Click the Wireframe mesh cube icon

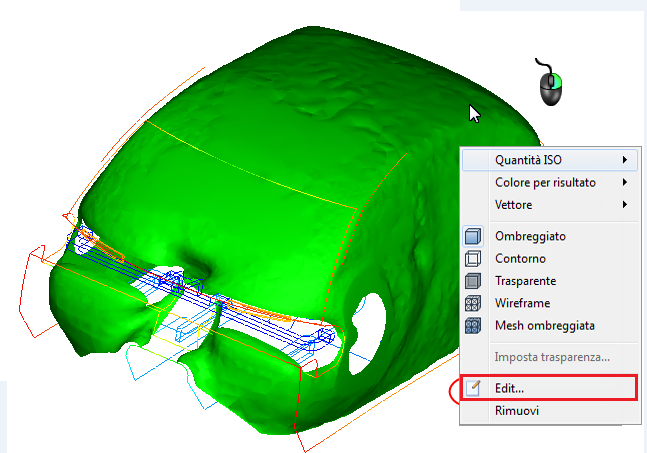point(473,303)
